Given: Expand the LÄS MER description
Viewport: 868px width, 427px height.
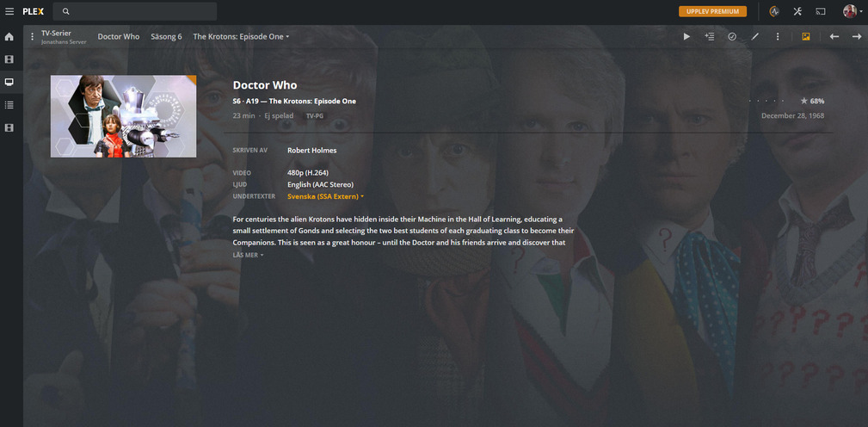Looking at the screenshot, I should point(248,255).
